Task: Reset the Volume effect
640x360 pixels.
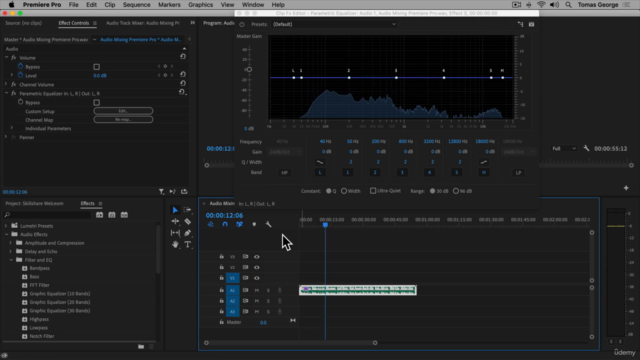Action: [183, 57]
